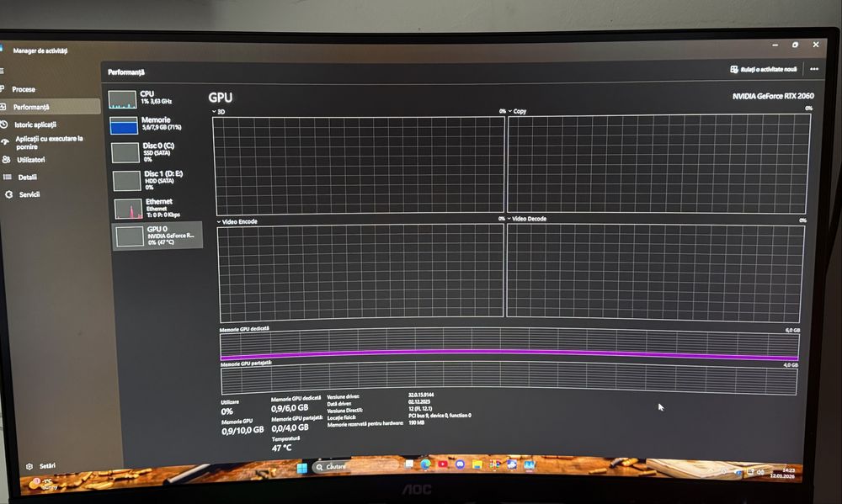Screen dimensions: 842x504
Task: Open the Windows Start menu
Action: [x=301, y=468]
